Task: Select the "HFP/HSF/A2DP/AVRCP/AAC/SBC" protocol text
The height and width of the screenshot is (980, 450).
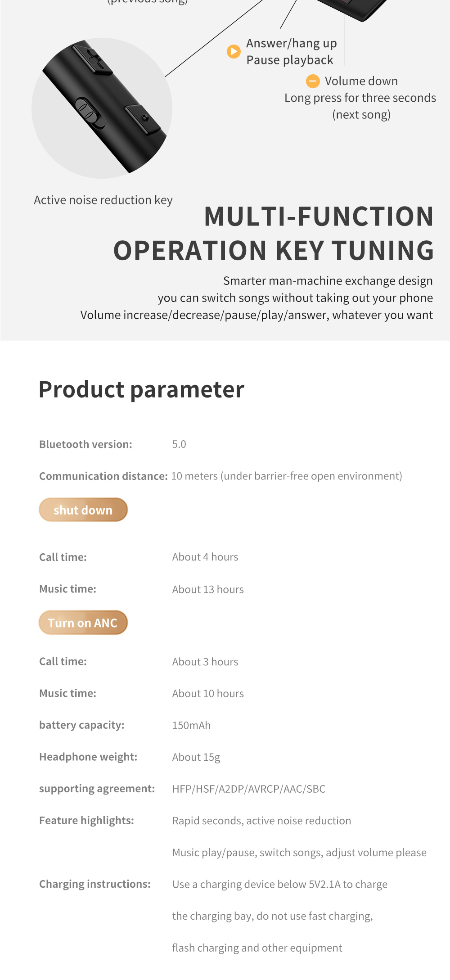Action: point(249,789)
